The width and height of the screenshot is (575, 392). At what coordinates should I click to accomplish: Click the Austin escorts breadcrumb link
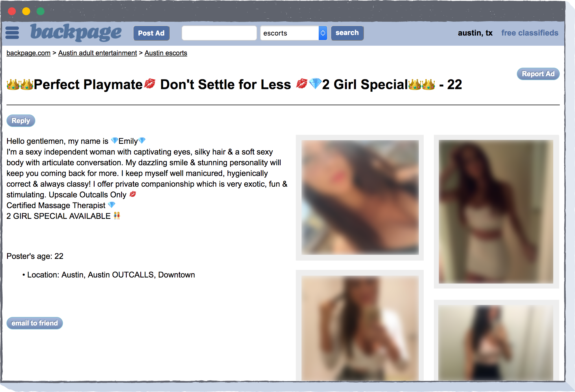coord(166,53)
